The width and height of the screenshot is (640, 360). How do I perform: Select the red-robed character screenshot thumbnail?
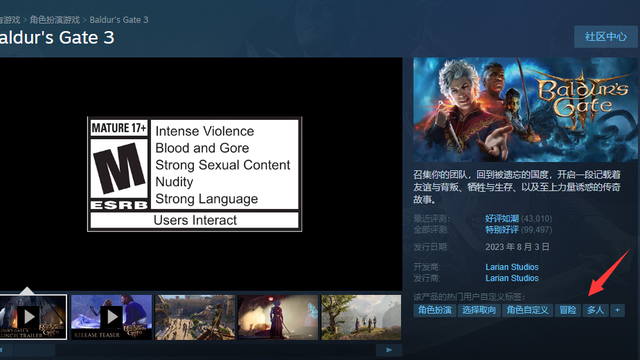click(x=278, y=317)
